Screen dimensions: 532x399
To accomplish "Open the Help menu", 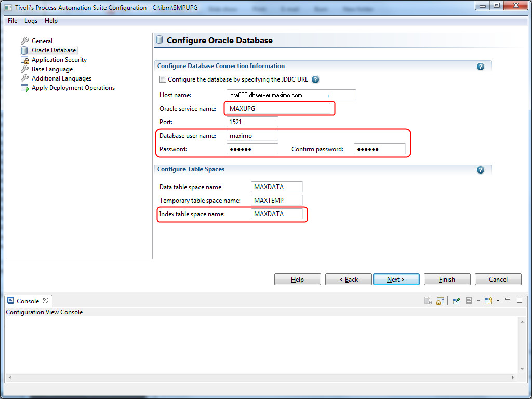I will click(51, 21).
